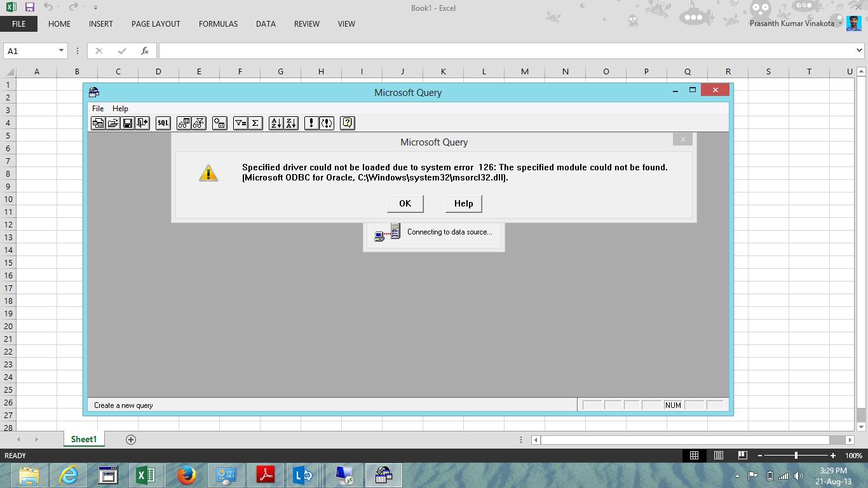Click the Auto Query toolbar icon
The height and width of the screenshot is (488, 868).
[x=327, y=123]
